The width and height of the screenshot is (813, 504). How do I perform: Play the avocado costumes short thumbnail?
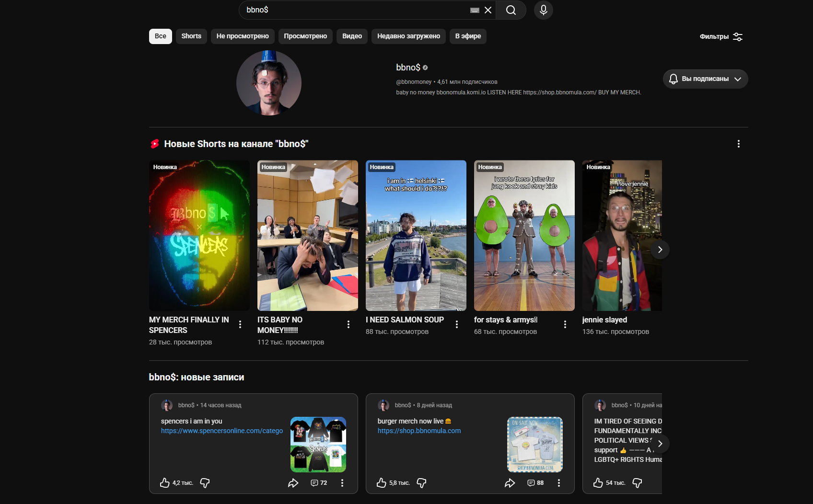pos(524,235)
